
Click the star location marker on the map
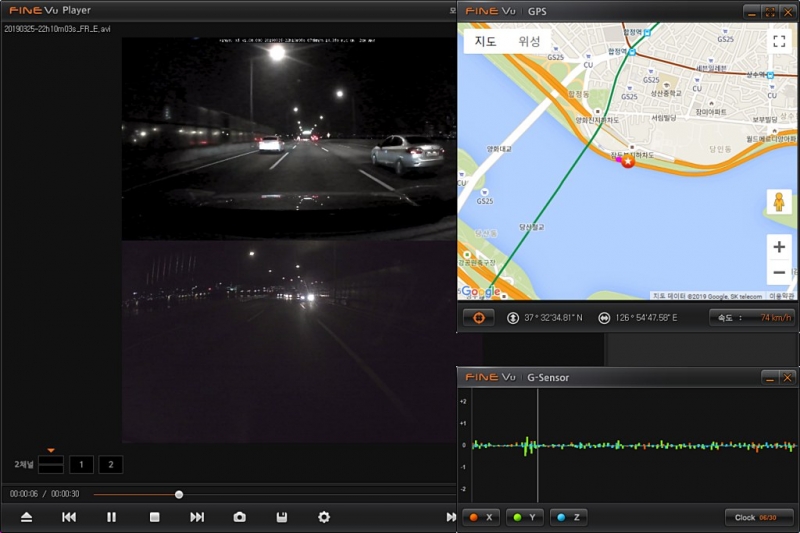tap(628, 161)
